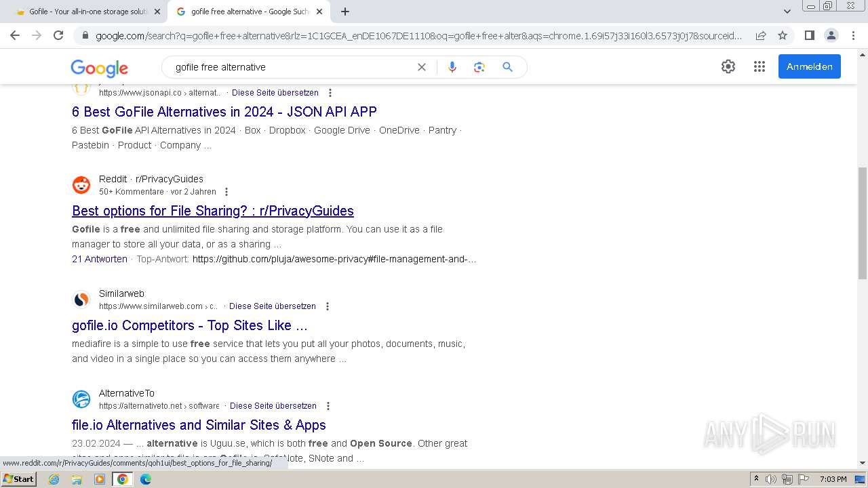The image size is (868, 488).
Task: Close the Gofile tab
Action: (157, 12)
